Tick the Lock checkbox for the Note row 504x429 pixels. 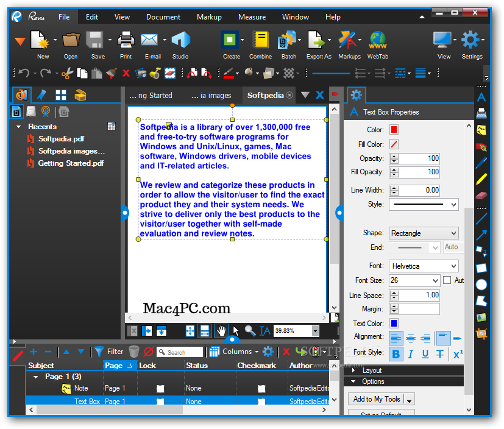(x=160, y=389)
